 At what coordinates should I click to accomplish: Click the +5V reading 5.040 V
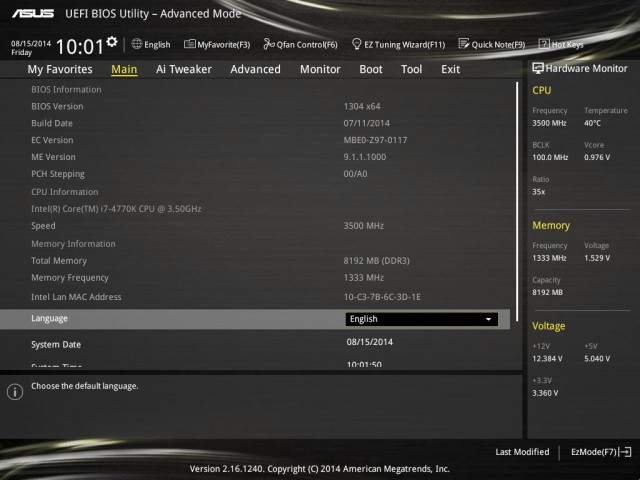tap(597, 359)
